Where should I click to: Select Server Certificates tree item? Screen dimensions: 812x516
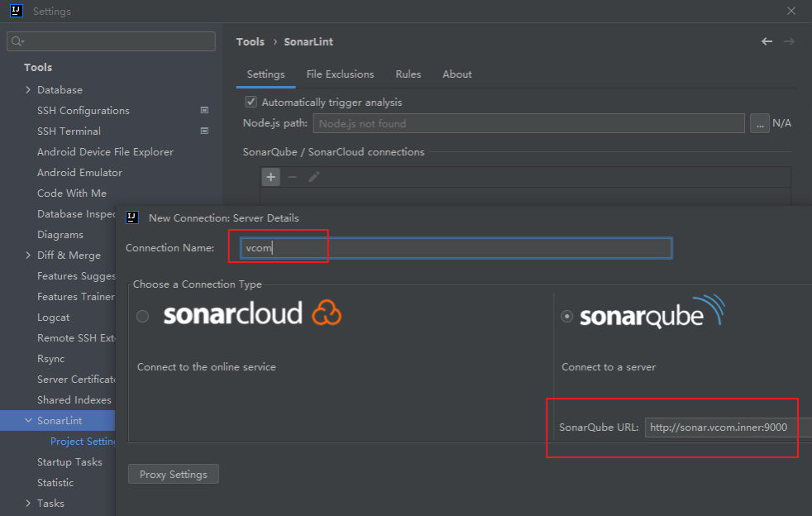coord(76,380)
